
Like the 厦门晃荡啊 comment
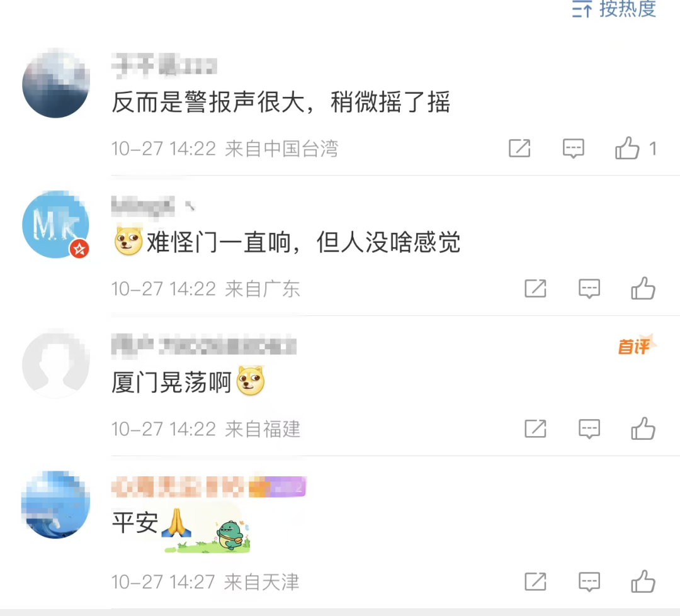643,428
